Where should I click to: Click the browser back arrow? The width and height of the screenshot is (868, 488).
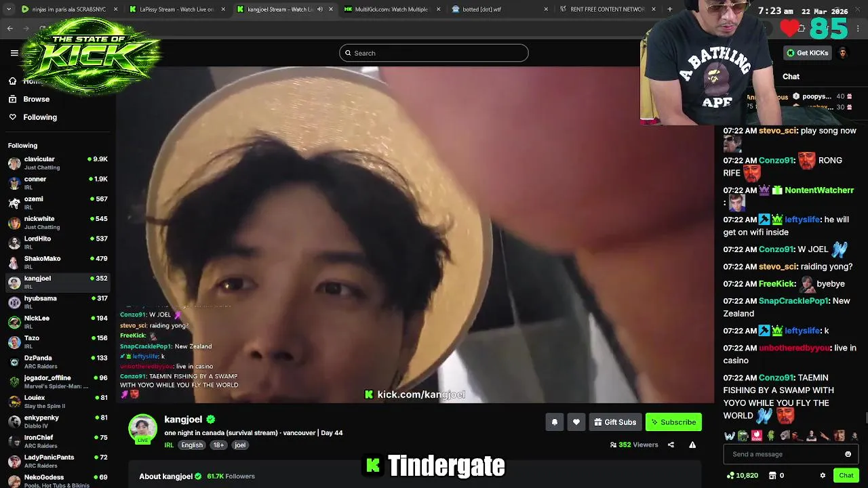(10, 28)
